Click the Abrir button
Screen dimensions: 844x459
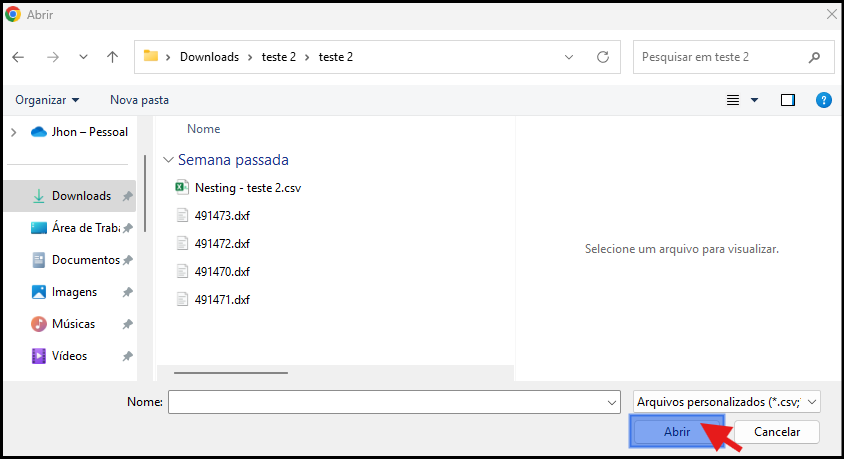(x=677, y=432)
